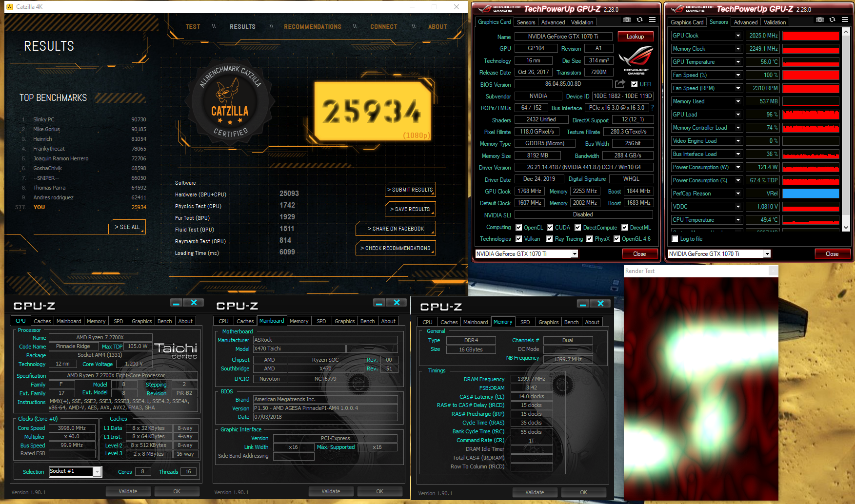Image resolution: width=855 pixels, height=504 pixels.
Task: Take screenshot in GPU-Z Graphics Card window
Action: pos(627,19)
